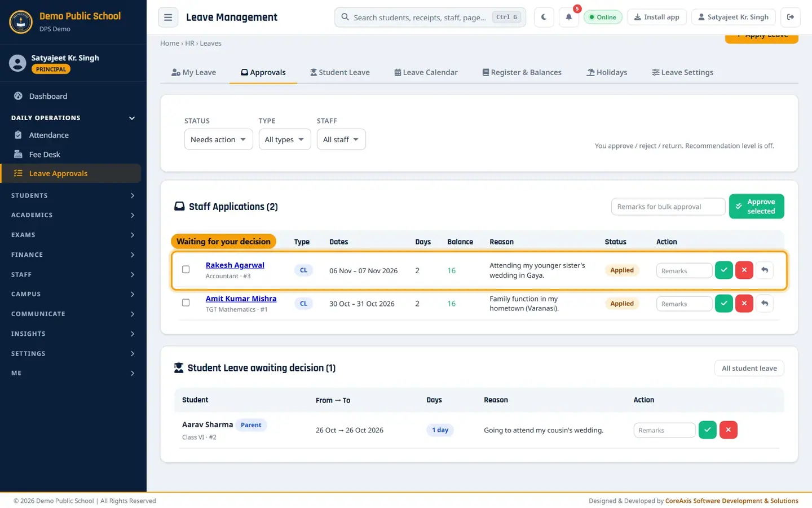Switch to the My Leave tab
Screen dimensions: 812x508
click(x=193, y=72)
